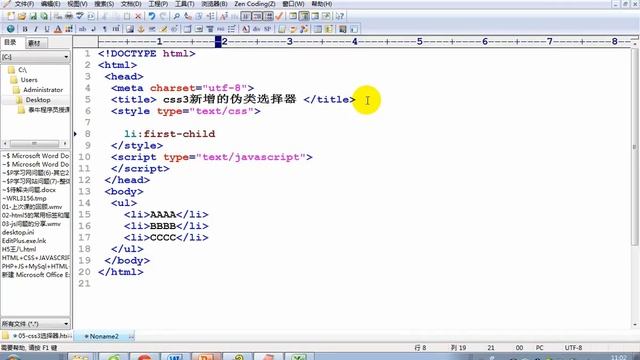
Task: Click the Word icon in taskbar
Action: [x=174, y=357]
